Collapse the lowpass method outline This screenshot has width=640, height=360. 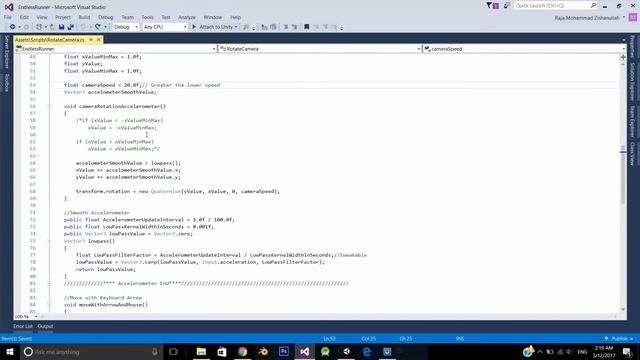click(49, 241)
